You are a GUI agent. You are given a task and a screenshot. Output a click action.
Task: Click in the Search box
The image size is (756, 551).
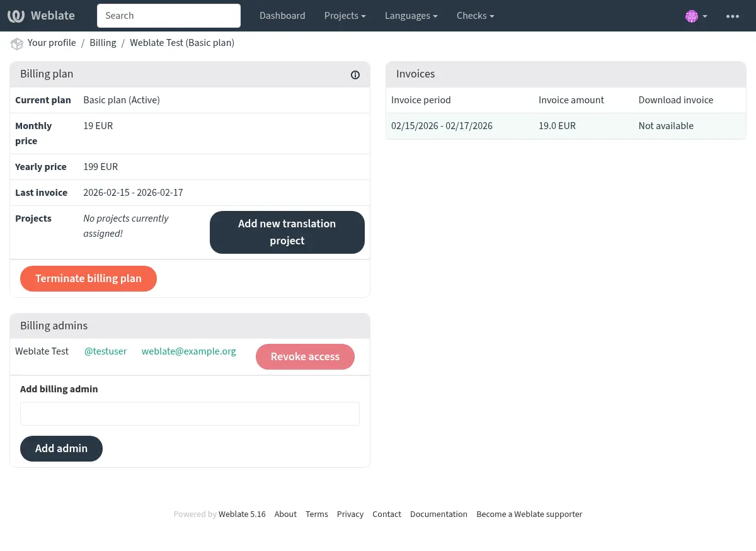pos(169,16)
